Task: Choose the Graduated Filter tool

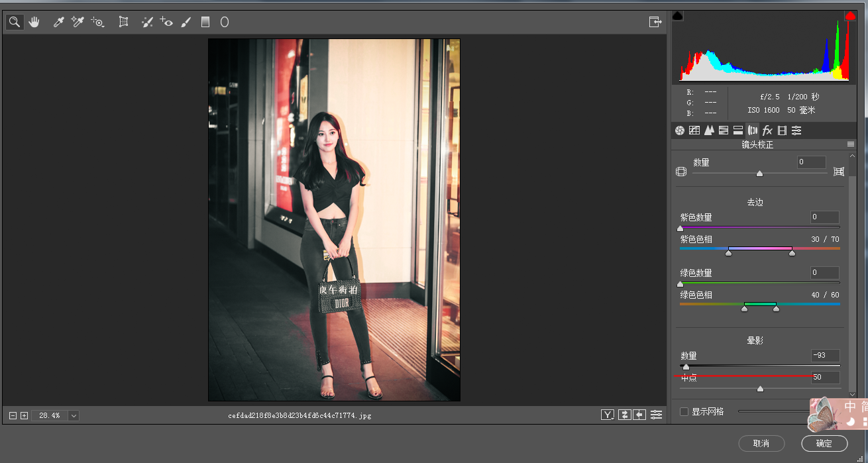Action: point(205,23)
